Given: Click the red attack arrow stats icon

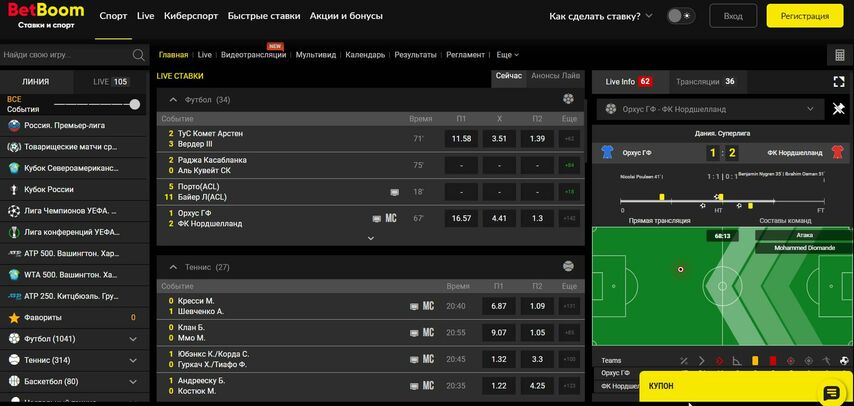Looking at the screenshot, I should [x=719, y=361].
